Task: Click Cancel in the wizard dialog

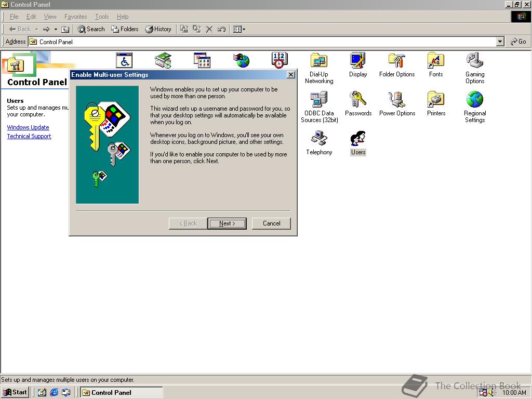Action: click(x=271, y=223)
